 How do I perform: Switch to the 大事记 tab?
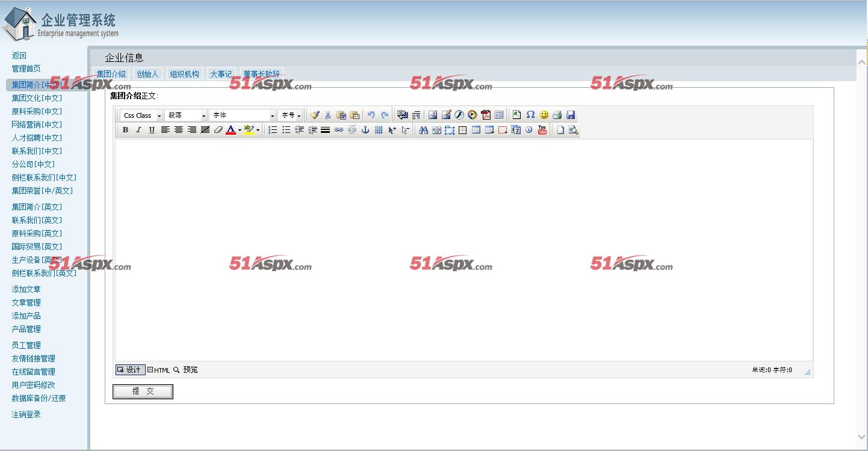pos(220,74)
